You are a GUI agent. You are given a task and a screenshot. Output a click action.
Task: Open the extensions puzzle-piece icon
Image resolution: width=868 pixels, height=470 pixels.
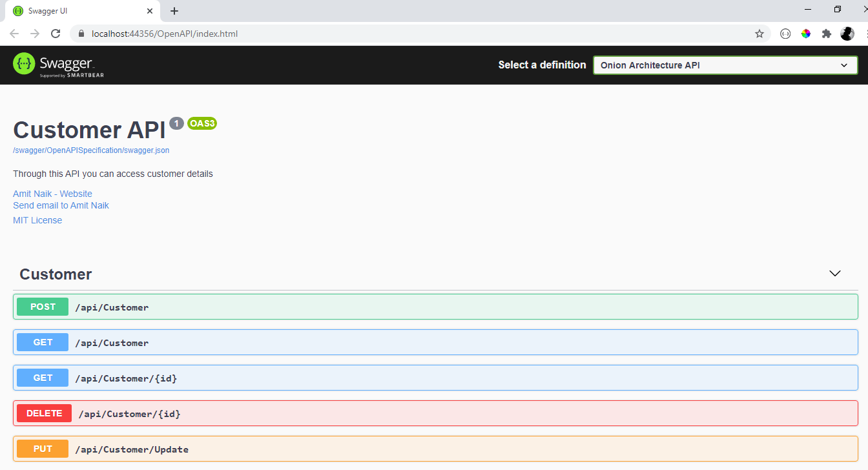(x=827, y=33)
